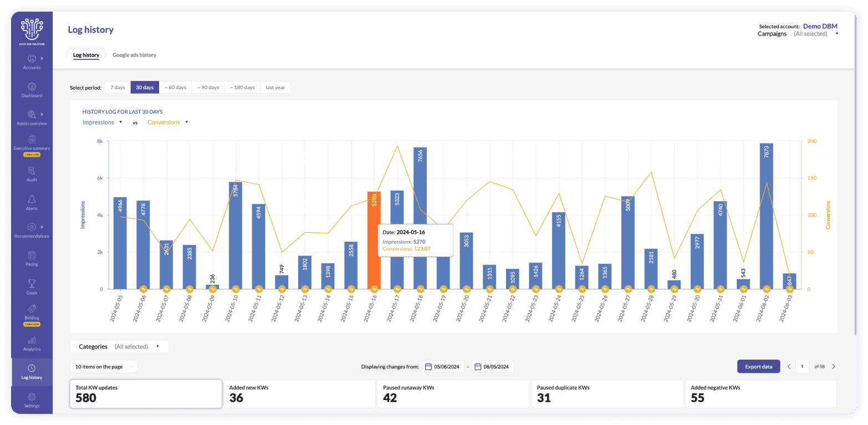
Task: Switch to Google ads history tab
Action: pyautogui.click(x=134, y=55)
